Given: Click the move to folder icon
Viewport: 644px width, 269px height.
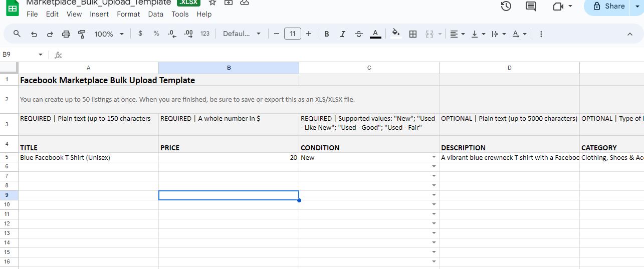Looking at the screenshot, I should pos(228,3).
